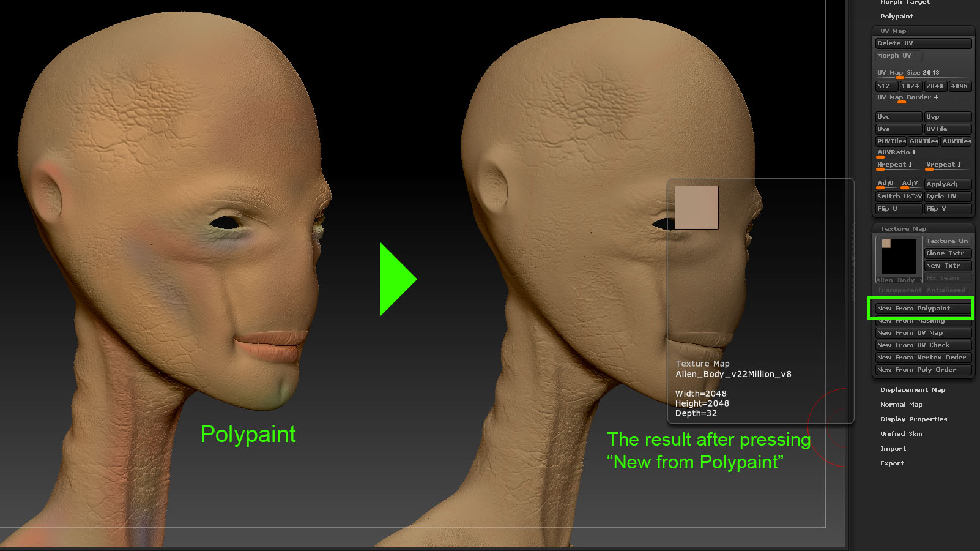
Task: Click Switch U<>V to swap UV coordinates
Action: (897, 196)
